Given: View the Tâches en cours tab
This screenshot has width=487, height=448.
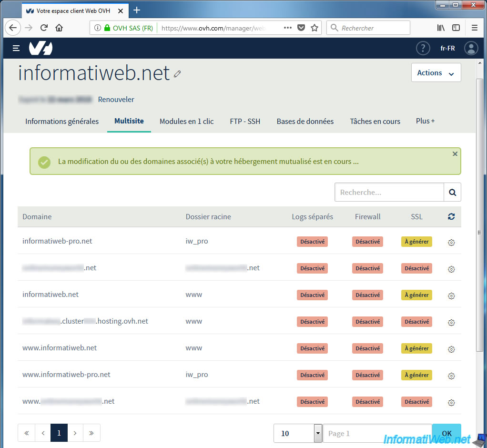Looking at the screenshot, I should coord(375,121).
